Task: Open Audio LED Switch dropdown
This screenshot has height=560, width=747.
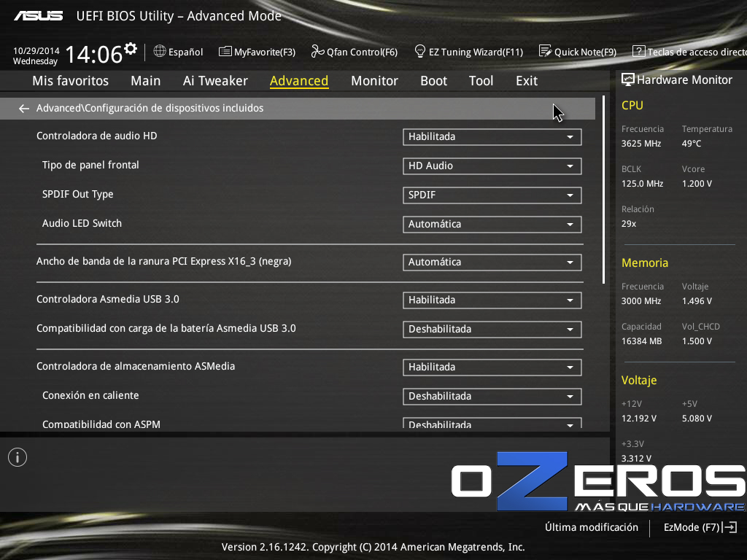Action: [x=492, y=224]
